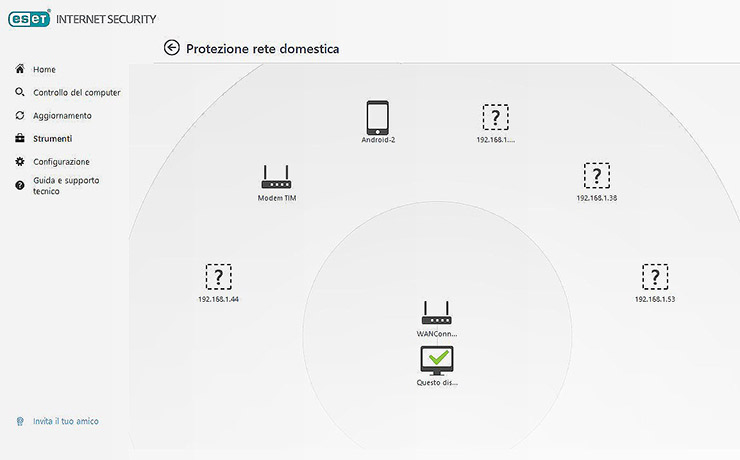Click the magnifier icon for Controllo del computer

(x=20, y=92)
